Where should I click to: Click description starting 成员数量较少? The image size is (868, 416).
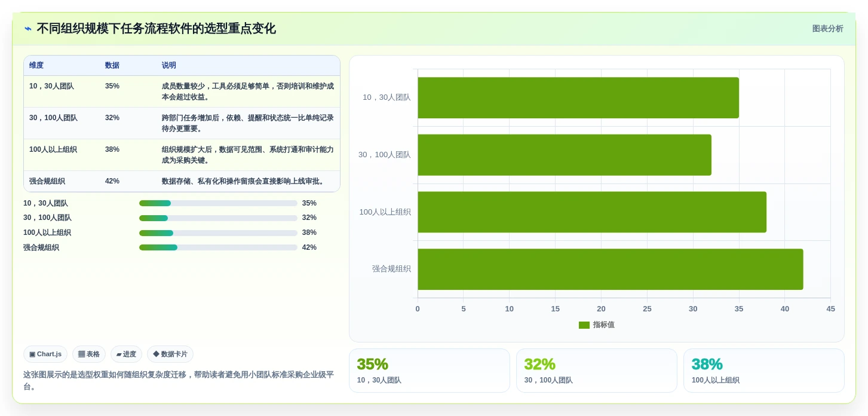pos(248,91)
